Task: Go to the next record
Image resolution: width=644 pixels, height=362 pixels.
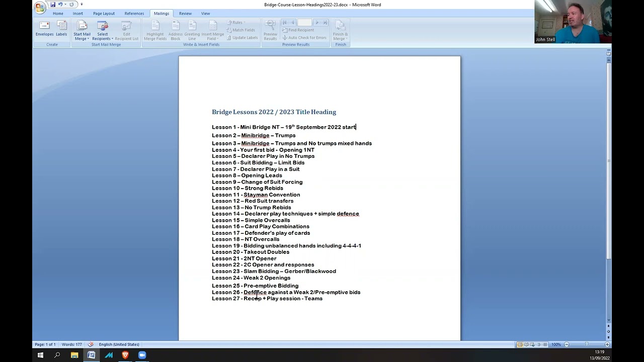Action: 317,23
